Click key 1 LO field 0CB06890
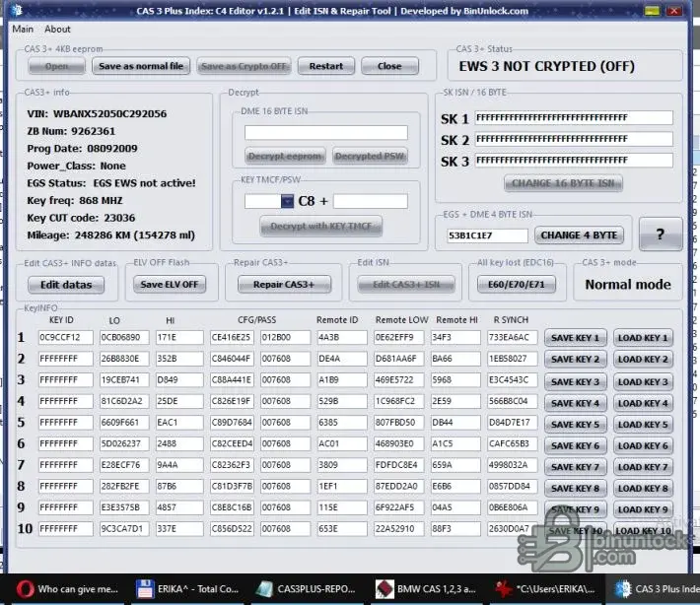This screenshot has height=605, width=700. pyautogui.click(x=124, y=337)
